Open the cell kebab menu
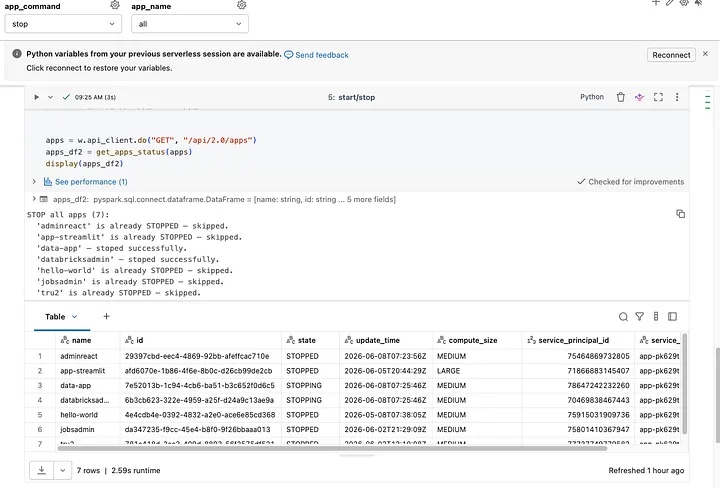Viewport: 720px width, 488px height. 677,97
